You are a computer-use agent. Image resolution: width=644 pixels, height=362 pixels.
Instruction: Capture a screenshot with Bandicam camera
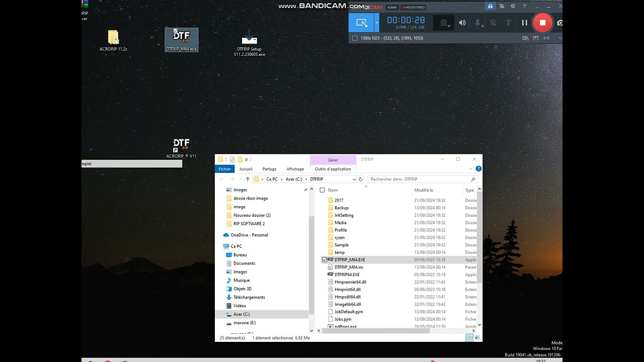pos(559,23)
